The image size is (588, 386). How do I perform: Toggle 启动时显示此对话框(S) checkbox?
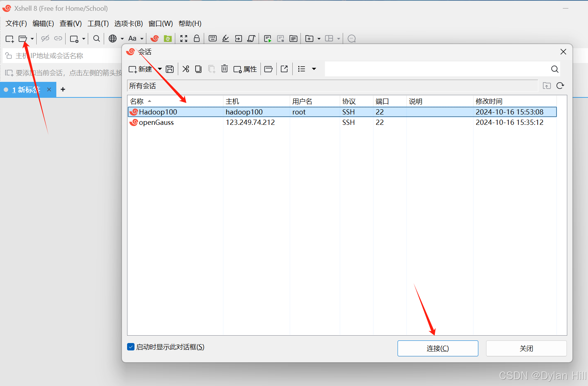[131, 347]
